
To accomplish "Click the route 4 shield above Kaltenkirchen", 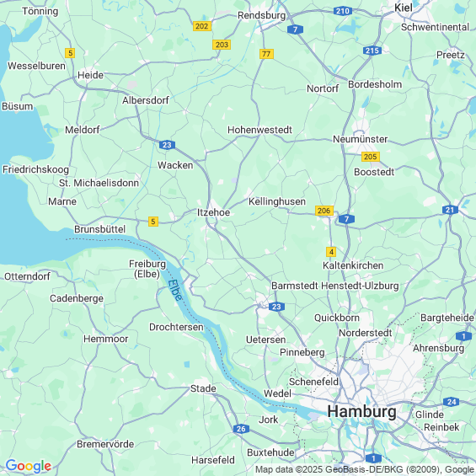I will click(x=331, y=252).
